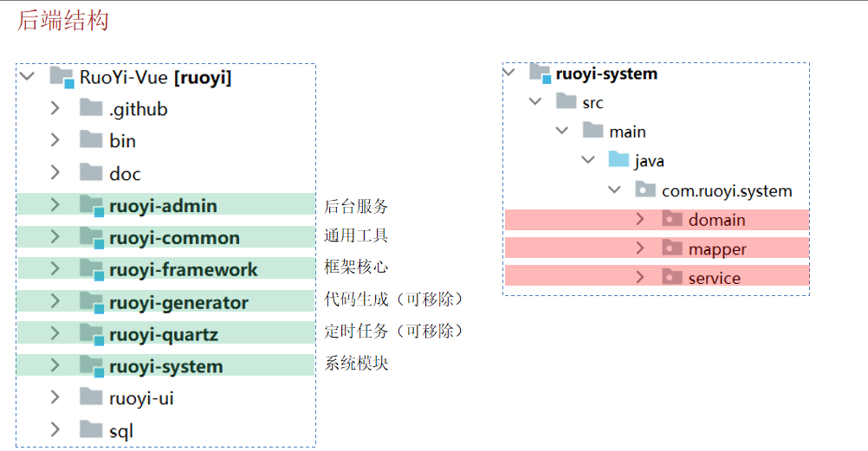
Task: Click the main folder icon
Action: [593, 131]
